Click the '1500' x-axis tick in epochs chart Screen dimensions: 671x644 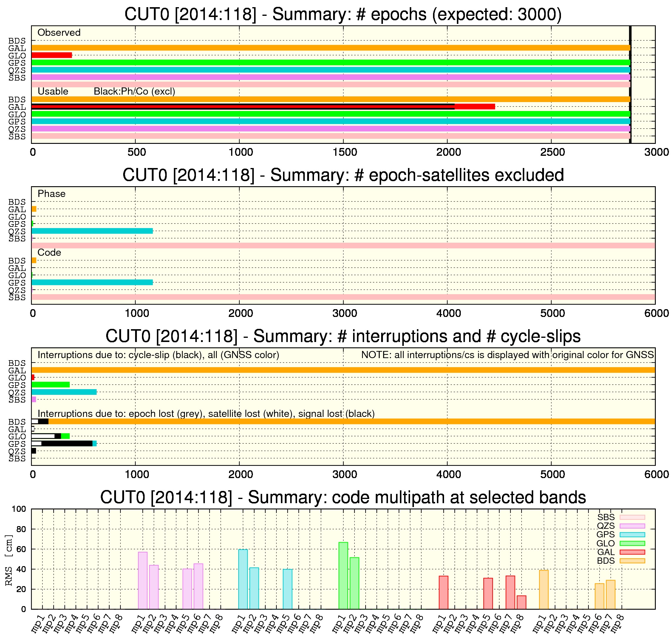click(345, 152)
